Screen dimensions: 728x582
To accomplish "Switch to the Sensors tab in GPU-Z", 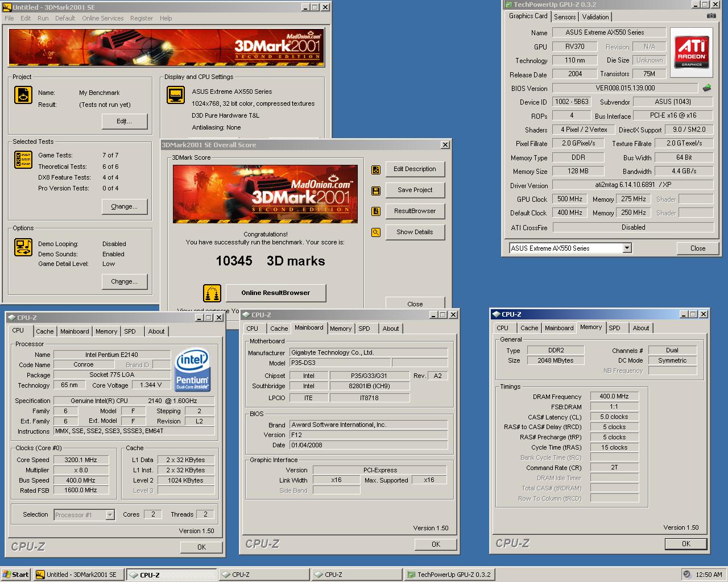I will click(565, 17).
